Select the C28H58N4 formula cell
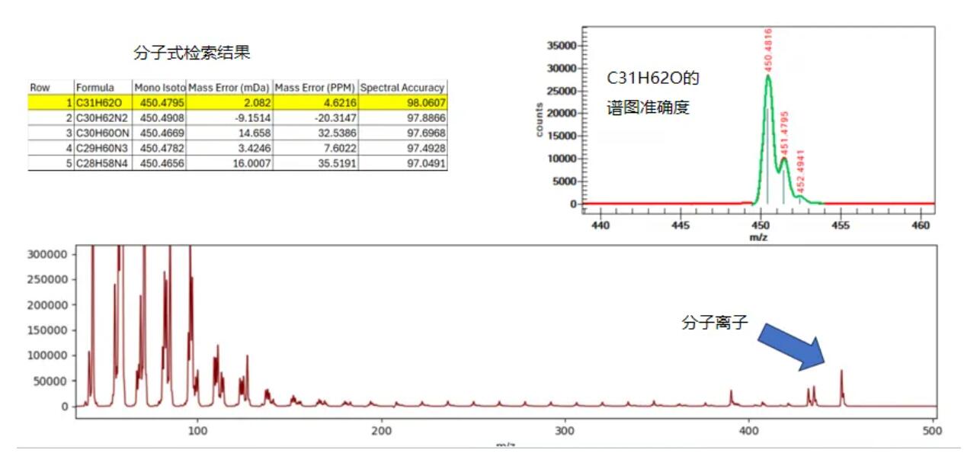Screen dimensions: 980x463 click(x=103, y=163)
